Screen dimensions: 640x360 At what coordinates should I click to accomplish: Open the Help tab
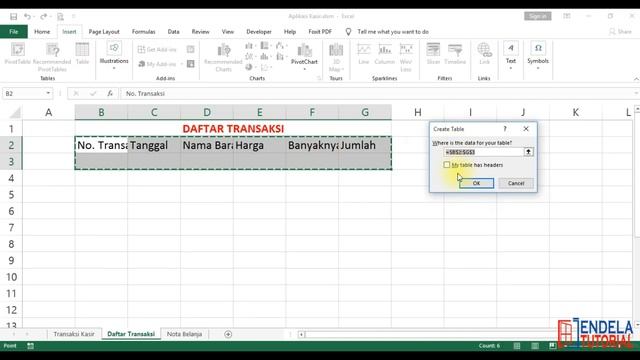tap(290, 31)
